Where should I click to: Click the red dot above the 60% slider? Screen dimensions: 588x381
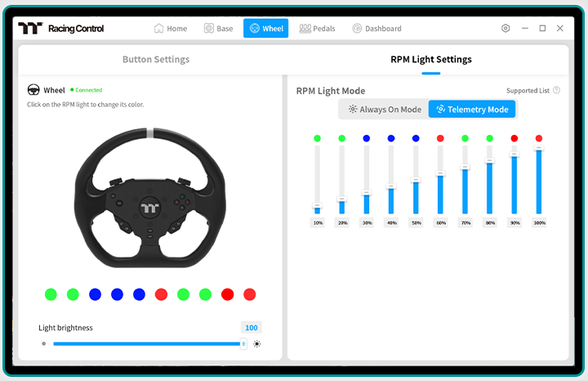coord(440,138)
